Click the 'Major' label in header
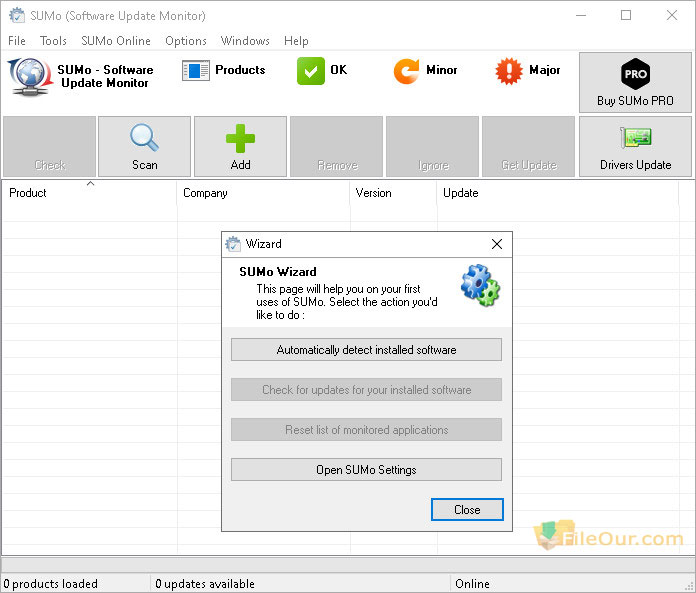 (544, 70)
